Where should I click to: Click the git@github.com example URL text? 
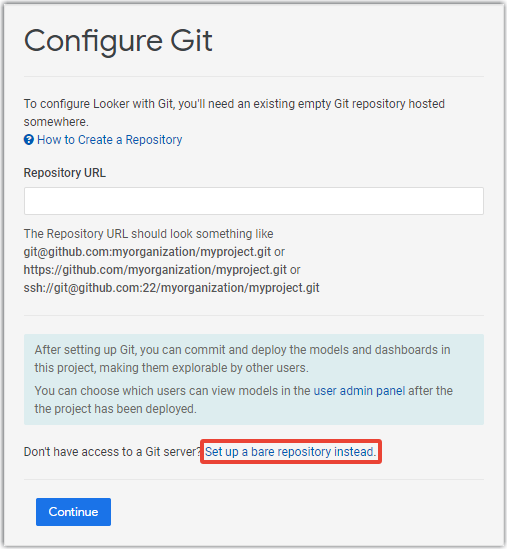pyautogui.click(x=147, y=252)
